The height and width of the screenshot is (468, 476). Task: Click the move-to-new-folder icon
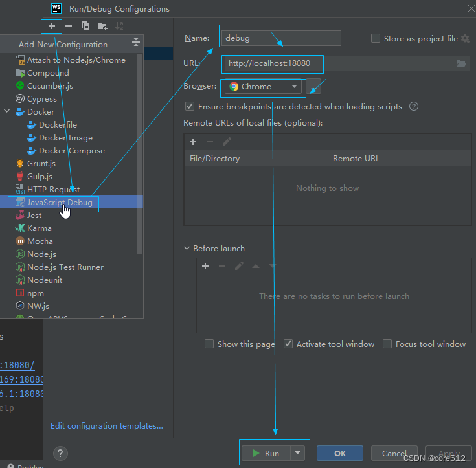coord(102,27)
